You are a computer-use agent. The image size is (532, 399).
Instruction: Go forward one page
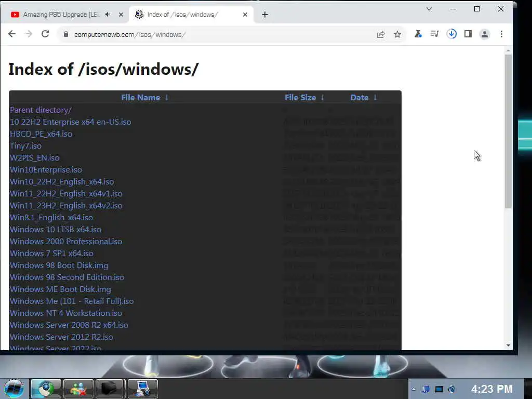click(x=29, y=34)
